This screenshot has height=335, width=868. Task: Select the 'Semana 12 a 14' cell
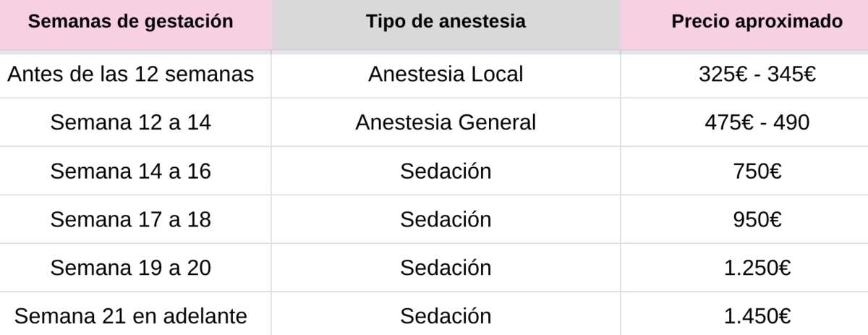(x=131, y=122)
